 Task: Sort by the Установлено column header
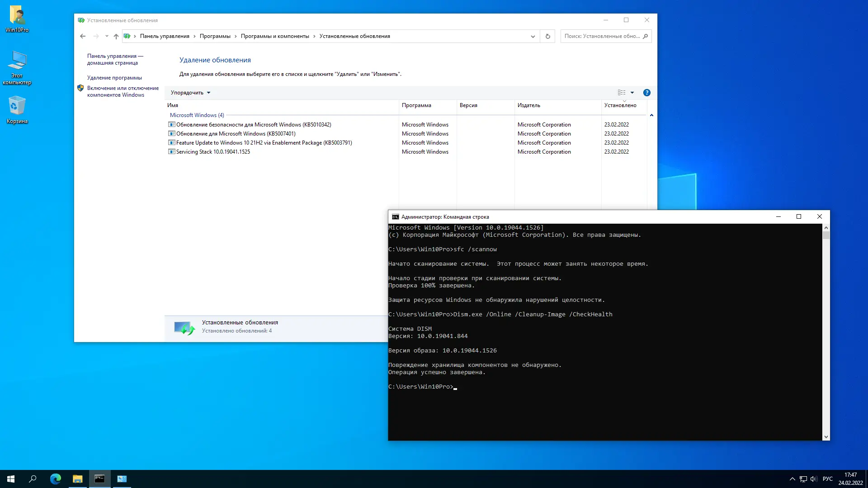pyautogui.click(x=620, y=105)
